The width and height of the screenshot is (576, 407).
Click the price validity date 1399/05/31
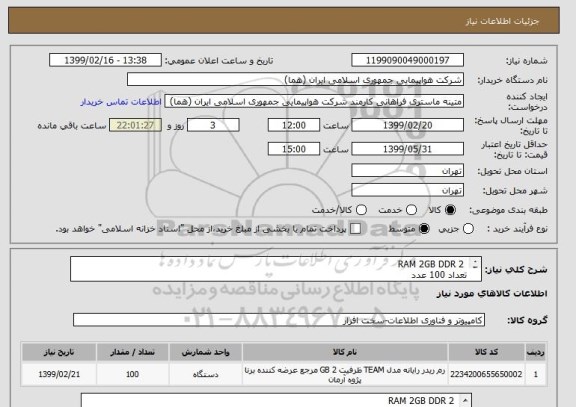[x=407, y=149]
